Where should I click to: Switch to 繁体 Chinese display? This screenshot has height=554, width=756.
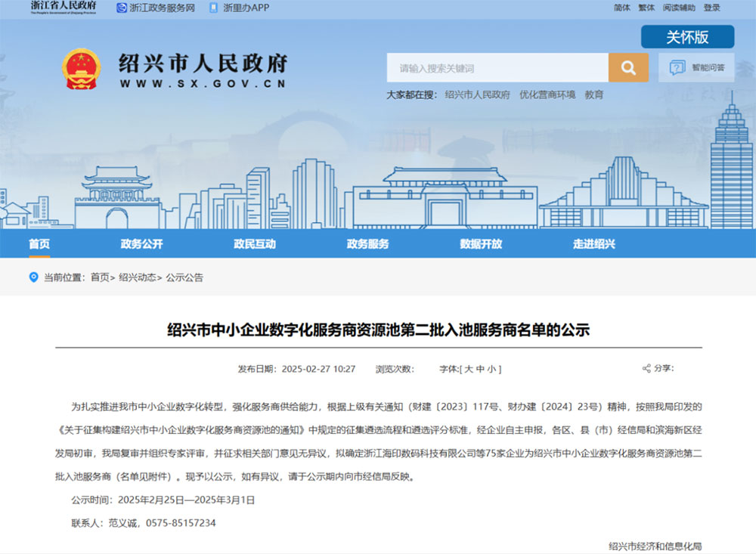click(x=646, y=8)
